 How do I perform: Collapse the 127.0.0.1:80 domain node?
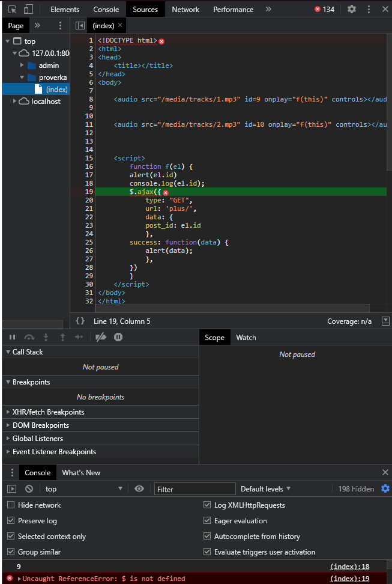point(15,53)
